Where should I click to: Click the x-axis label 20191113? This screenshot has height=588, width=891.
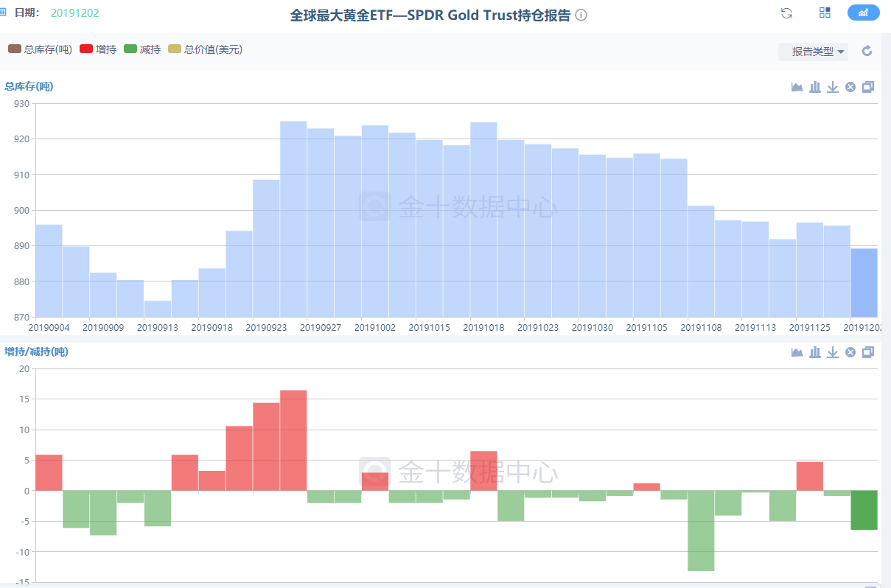click(x=755, y=327)
